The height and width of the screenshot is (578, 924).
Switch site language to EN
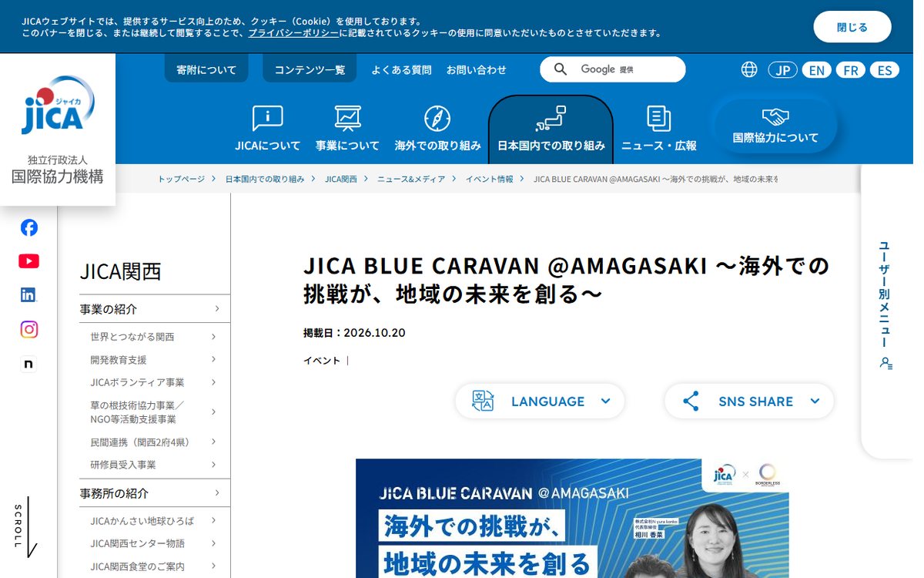(x=817, y=70)
